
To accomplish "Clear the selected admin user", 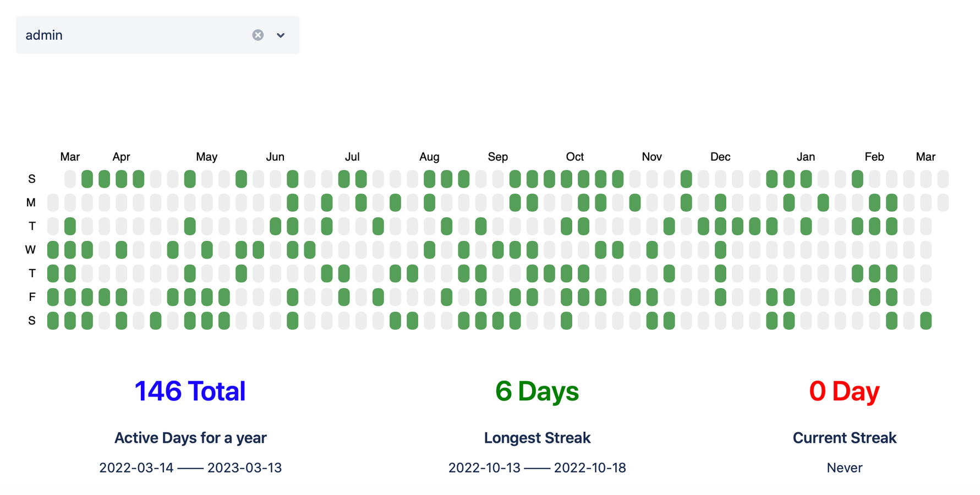I will pos(258,35).
